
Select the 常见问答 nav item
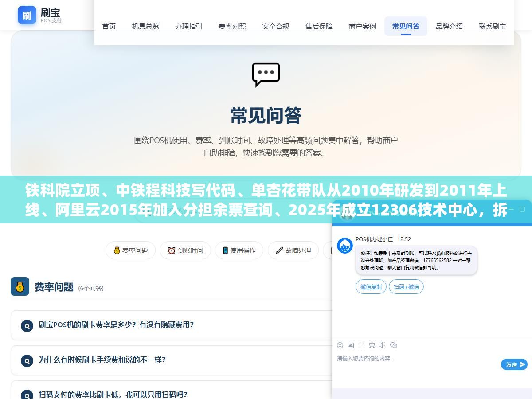[406, 26]
